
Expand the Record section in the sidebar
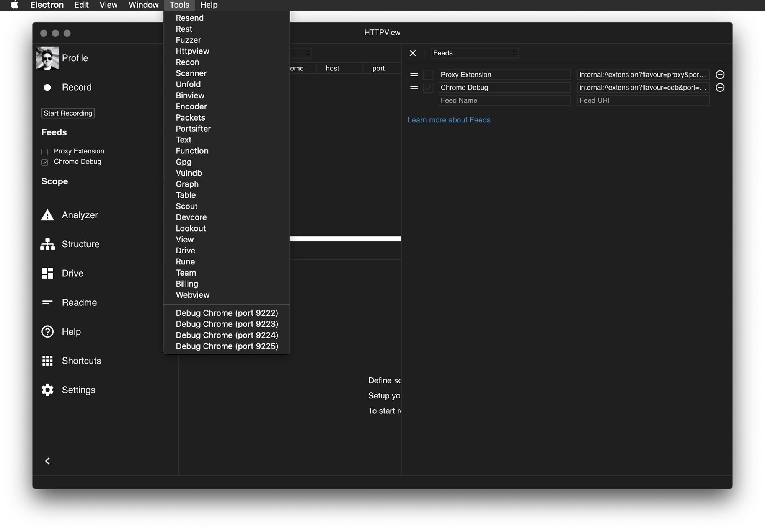click(x=77, y=87)
